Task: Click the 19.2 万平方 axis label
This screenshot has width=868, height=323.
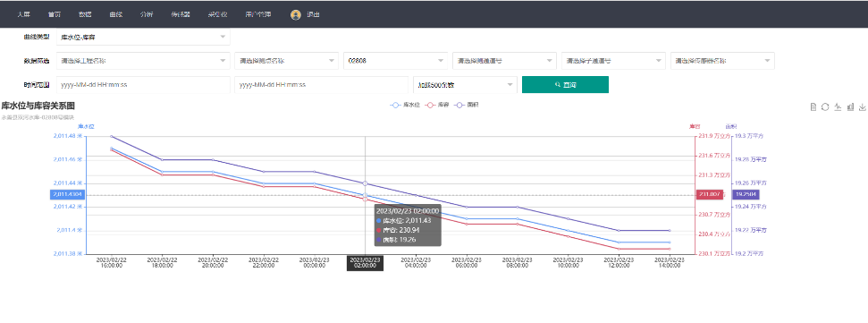Action: tap(749, 254)
